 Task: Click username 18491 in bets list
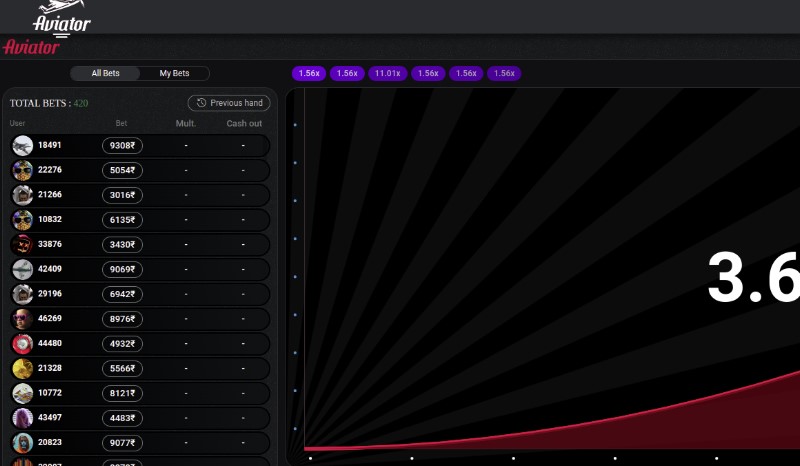(49, 145)
